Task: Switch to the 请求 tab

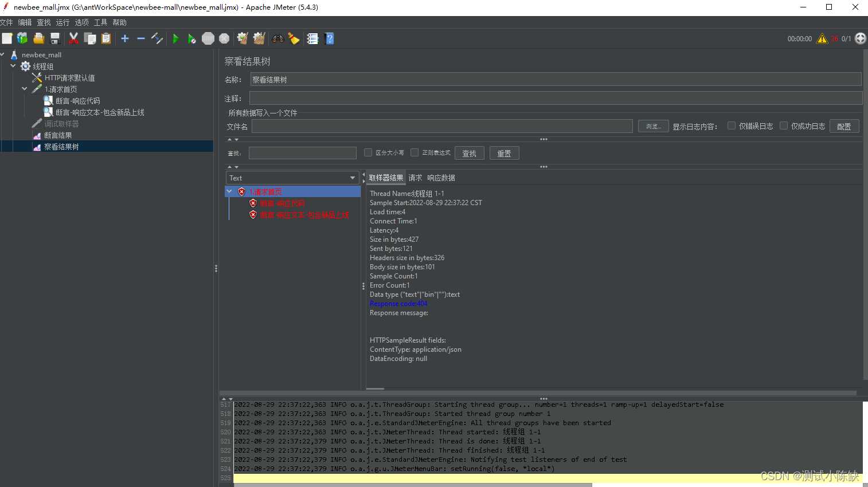Action: (x=415, y=178)
